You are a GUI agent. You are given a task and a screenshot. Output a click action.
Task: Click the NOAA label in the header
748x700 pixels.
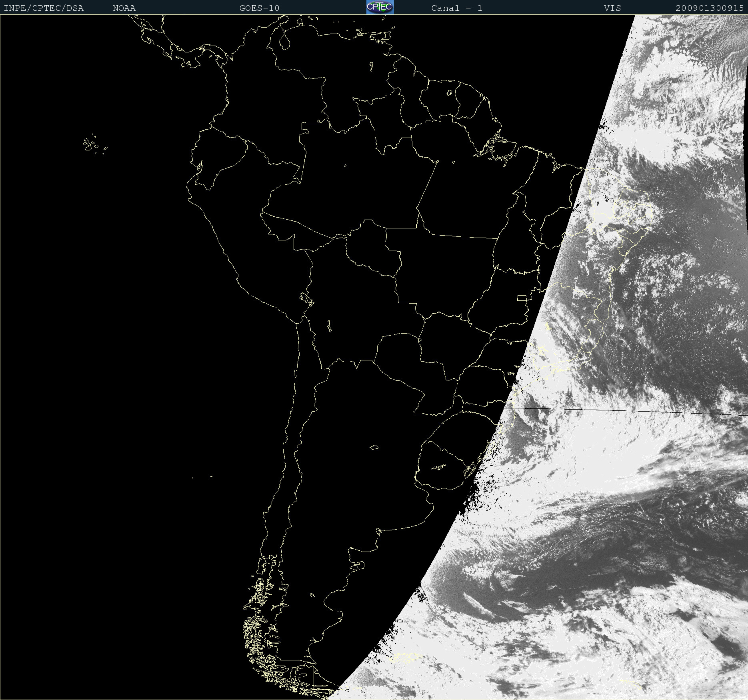pos(124,8)
